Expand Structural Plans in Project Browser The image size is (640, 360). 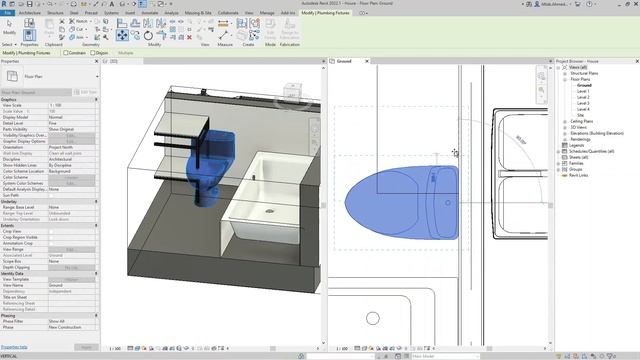pos(565,73)
